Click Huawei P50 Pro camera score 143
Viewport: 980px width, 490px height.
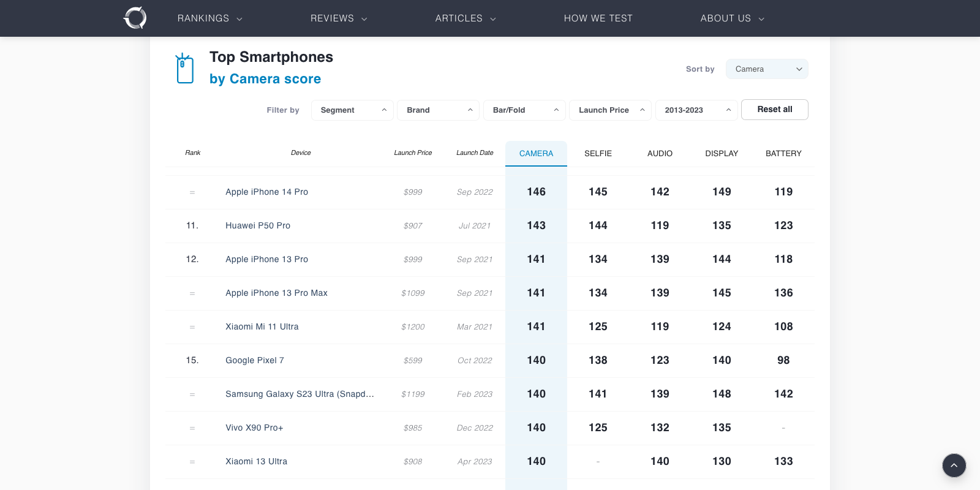coord(536,225)
